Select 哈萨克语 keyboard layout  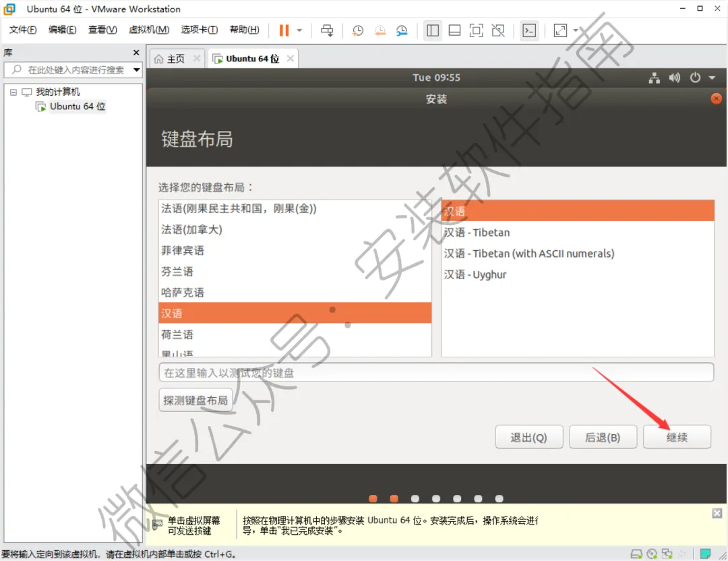point(295,292)
